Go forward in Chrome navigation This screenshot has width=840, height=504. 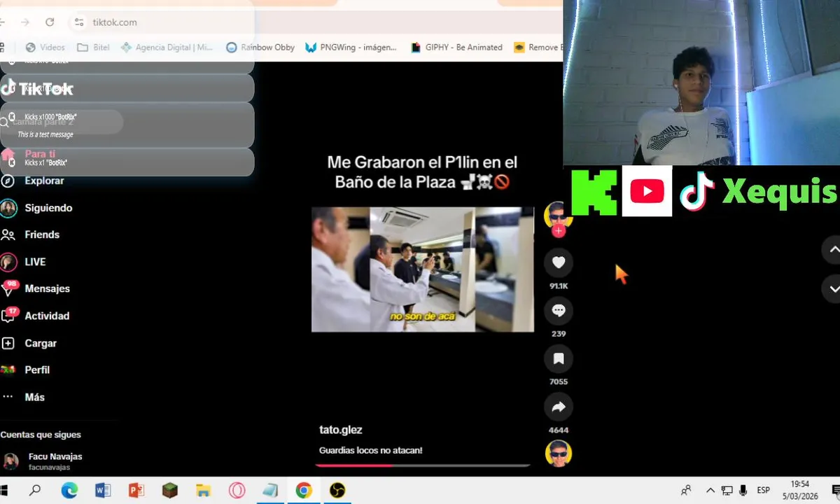25,22
